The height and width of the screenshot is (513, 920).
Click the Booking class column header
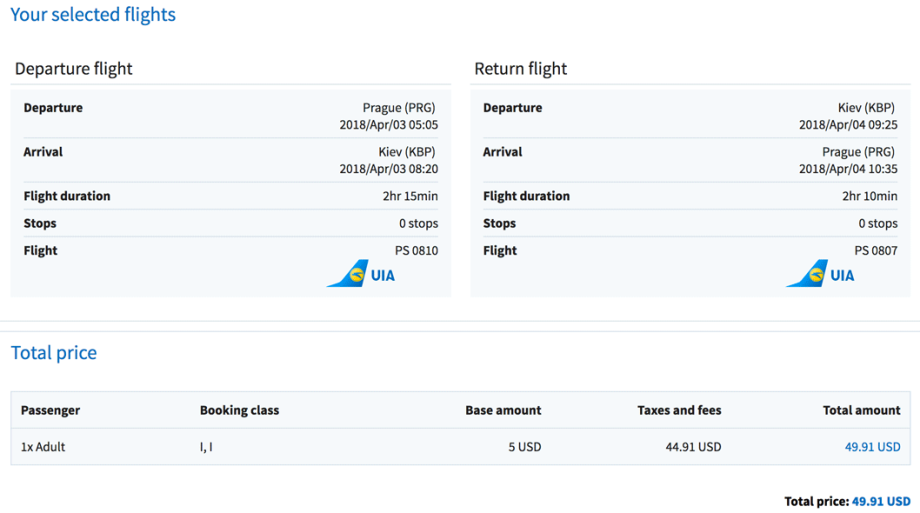click(x=239, y=410)
